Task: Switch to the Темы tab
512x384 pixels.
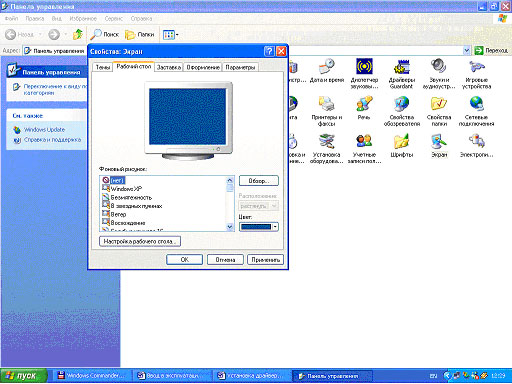Action: coord(103,67)
